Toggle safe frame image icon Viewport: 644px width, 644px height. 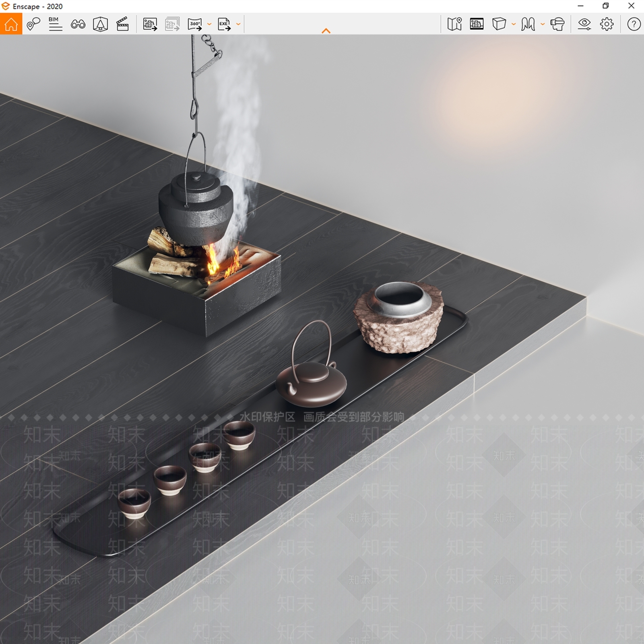point(477,24)
